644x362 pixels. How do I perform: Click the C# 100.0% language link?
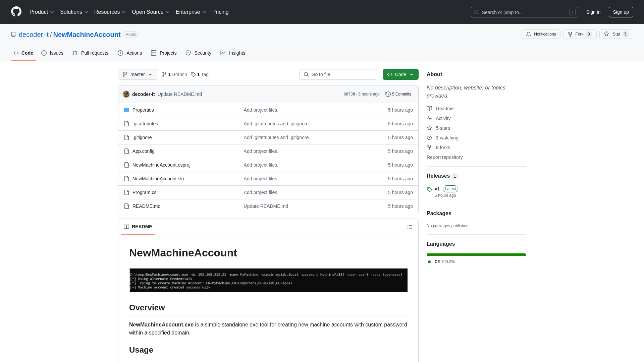[x=441, y=262]
